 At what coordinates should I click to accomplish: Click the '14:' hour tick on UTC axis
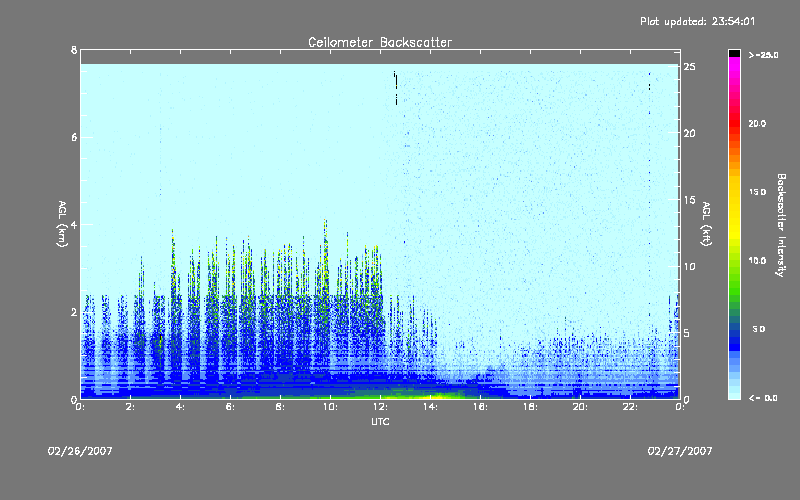[x=430, y=407]
